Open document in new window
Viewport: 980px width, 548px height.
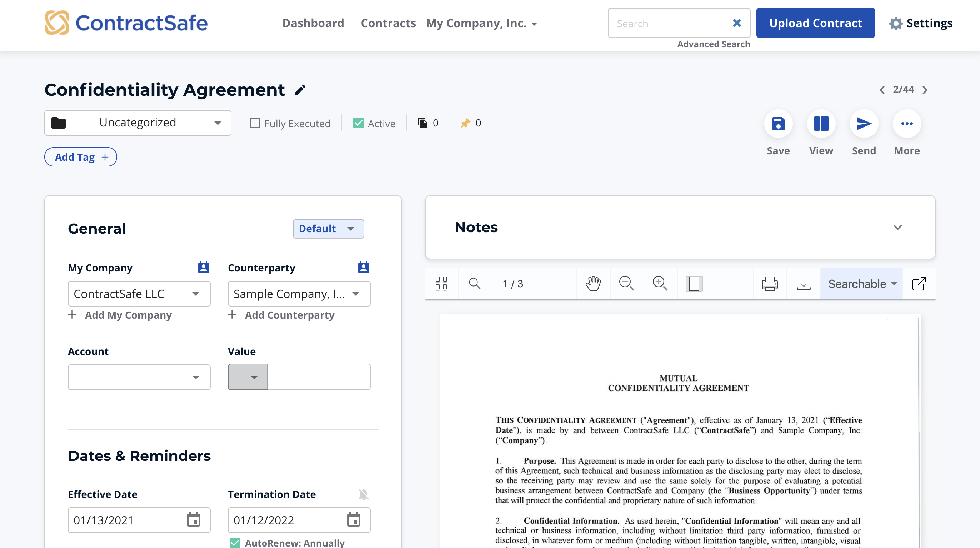[x=919, y=284]
